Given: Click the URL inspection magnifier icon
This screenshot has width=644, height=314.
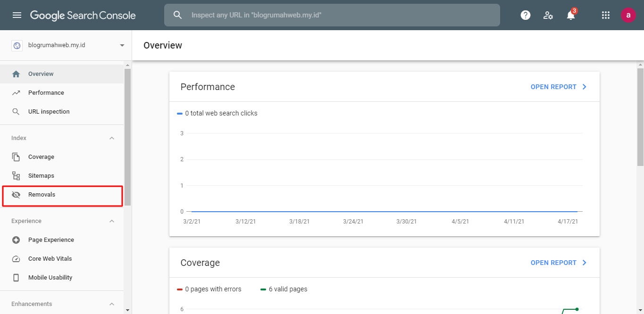Looking at the screenshot, I should pyautogui.click(x=16, y=112).
